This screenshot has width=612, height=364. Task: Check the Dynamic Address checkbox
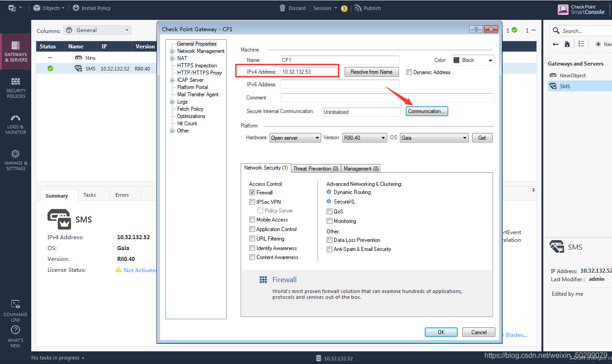tap(409, 72)
